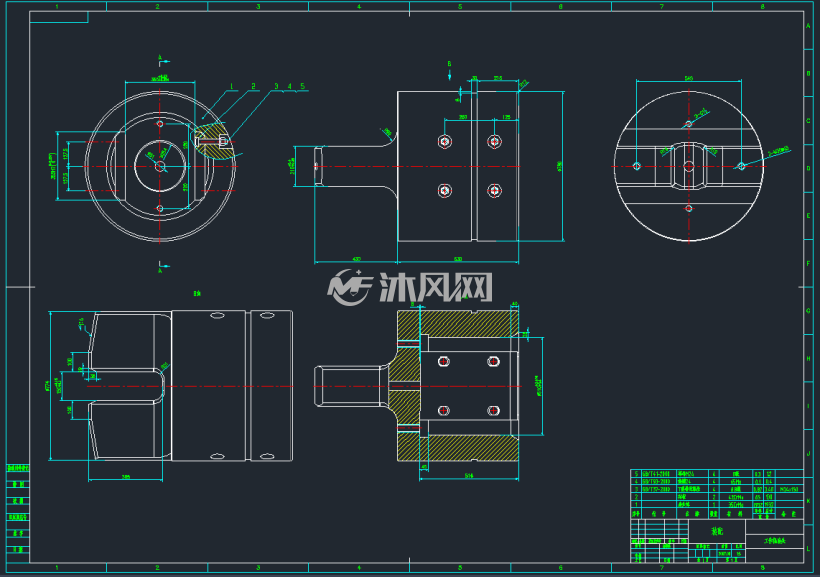Select zone number 8 on the top border

click(762, 6)
